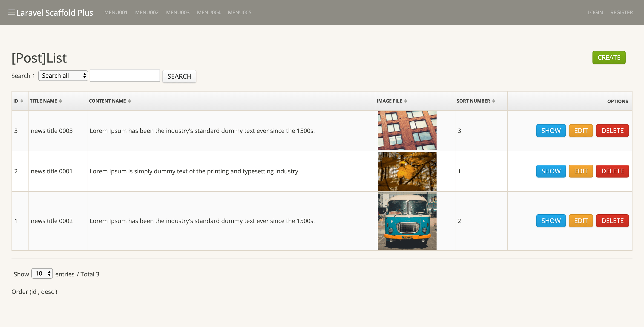
Task: Select MENU005 navigation item
Action: [239, 12]
